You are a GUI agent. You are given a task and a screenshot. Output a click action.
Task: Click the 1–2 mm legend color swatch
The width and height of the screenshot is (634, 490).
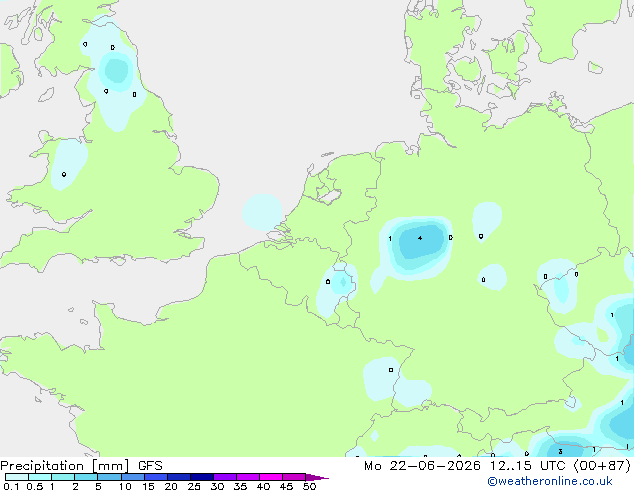(63, 477)
